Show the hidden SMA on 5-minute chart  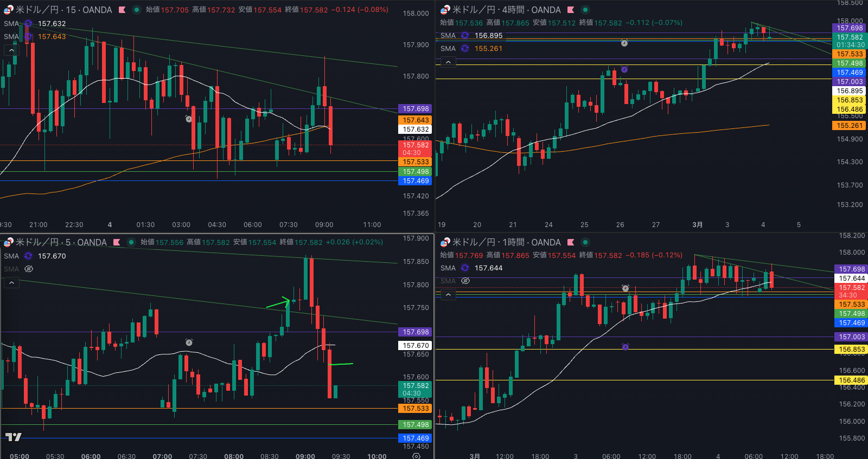point(29,269)
